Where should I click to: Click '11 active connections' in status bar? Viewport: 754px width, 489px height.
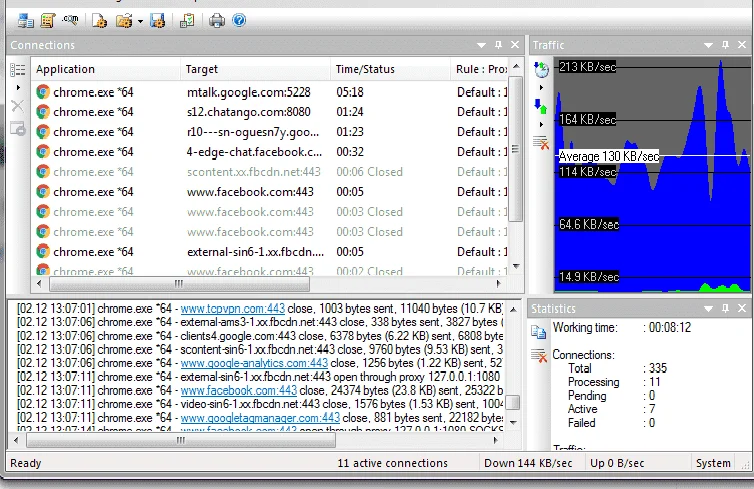click(392, 463)
